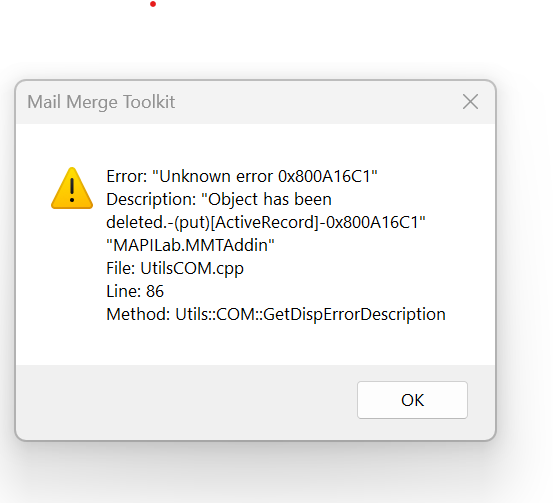The width and height of the screenshot is (553, 503).
Task: Click the "[ActiveRecord]" text in the description
Action: (265, 223)
